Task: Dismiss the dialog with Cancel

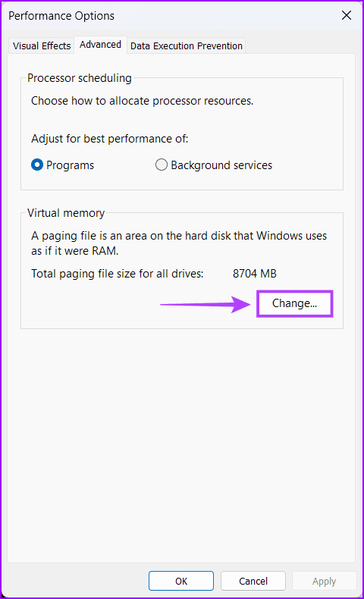Action: coord(253,581)
